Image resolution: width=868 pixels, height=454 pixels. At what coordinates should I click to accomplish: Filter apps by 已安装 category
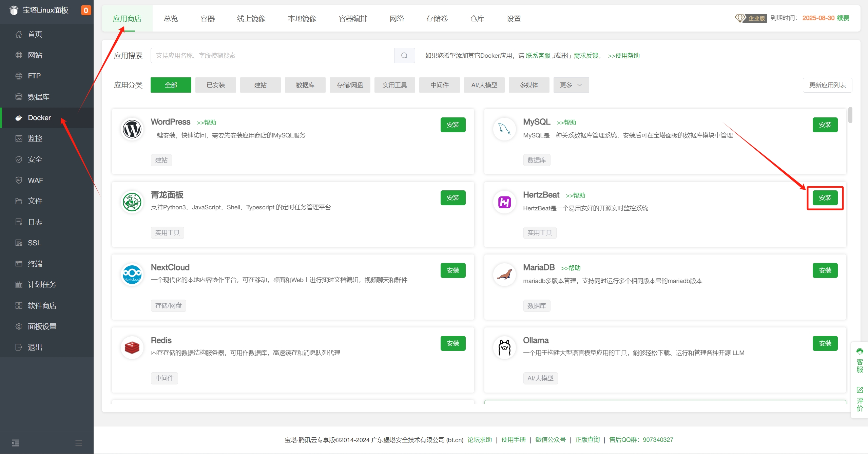(216, 85)
